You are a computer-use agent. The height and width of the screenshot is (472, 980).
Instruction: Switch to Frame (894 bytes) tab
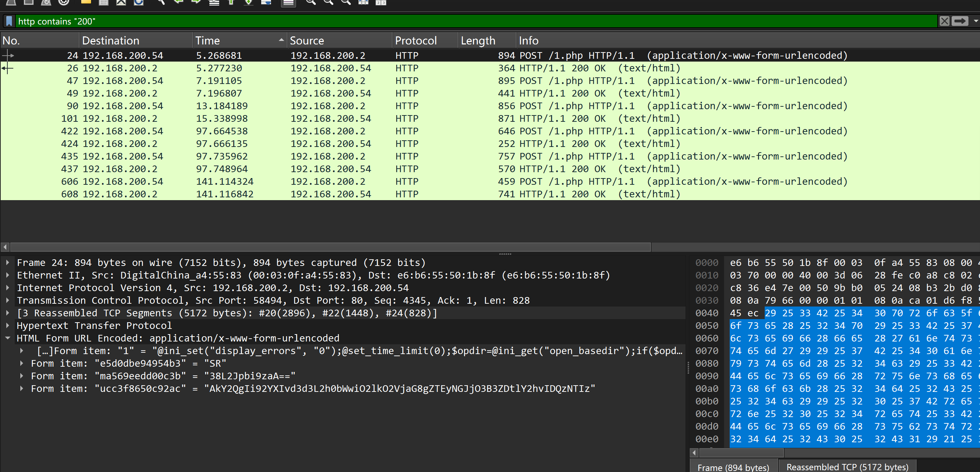coord(733,467)
